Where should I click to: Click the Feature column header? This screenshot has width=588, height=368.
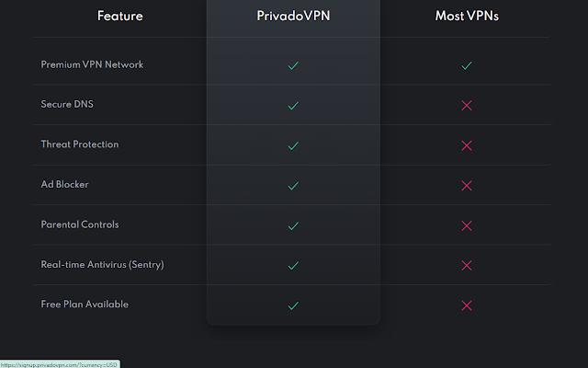(120, 16)
